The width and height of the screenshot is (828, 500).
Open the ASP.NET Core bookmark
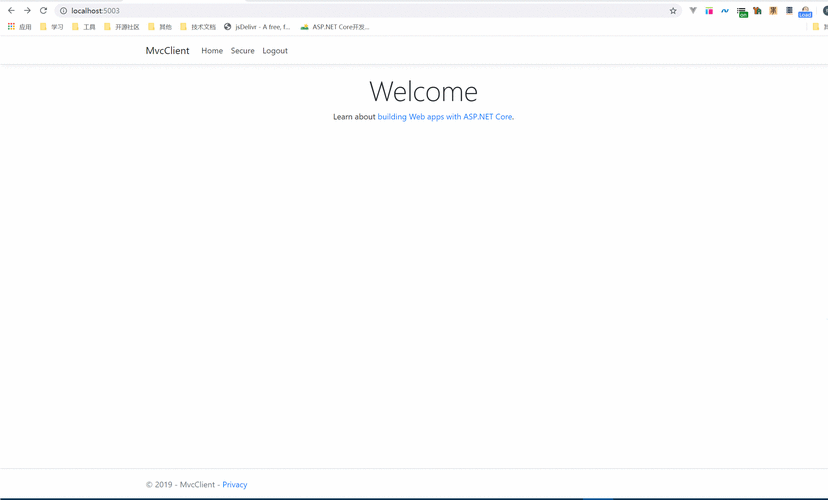coord(335,27)
